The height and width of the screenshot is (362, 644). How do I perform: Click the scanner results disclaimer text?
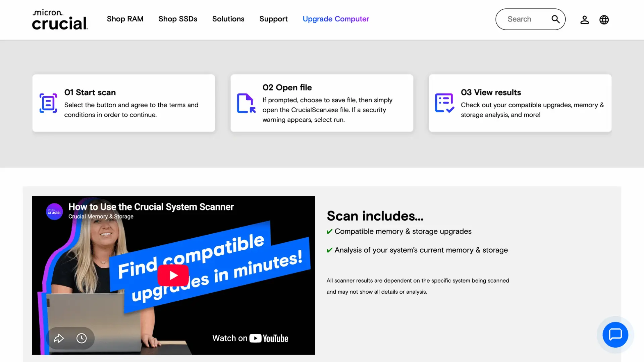(x=418, y=286)
